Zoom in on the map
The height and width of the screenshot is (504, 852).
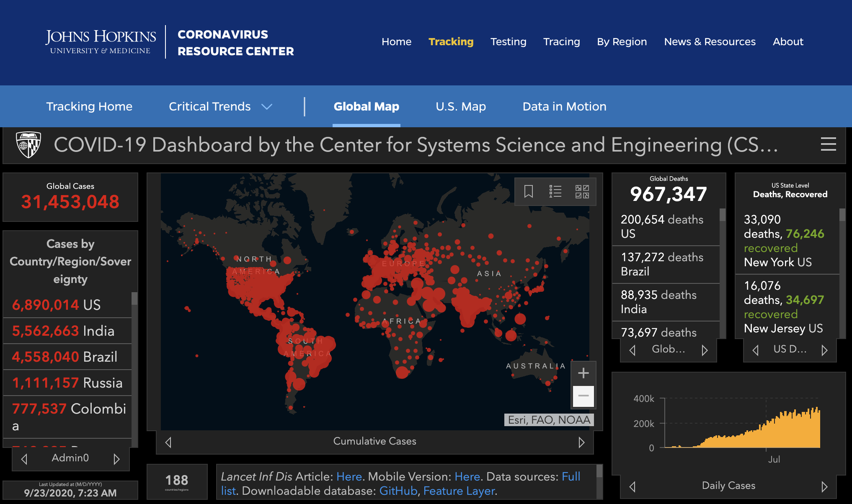click(583, 373)
